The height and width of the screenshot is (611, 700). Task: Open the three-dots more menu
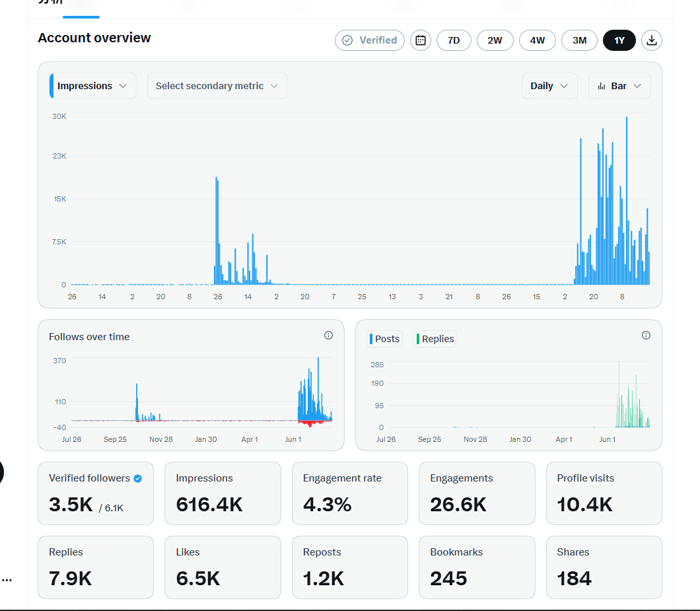click(x=7, y=580)
